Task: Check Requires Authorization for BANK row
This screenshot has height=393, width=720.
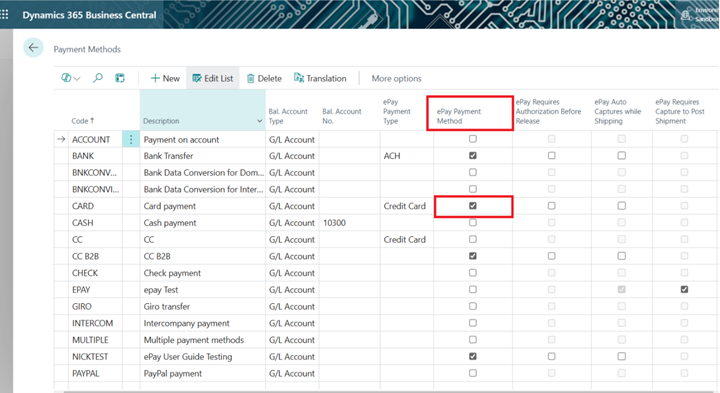Action: (x=551, y=156)
